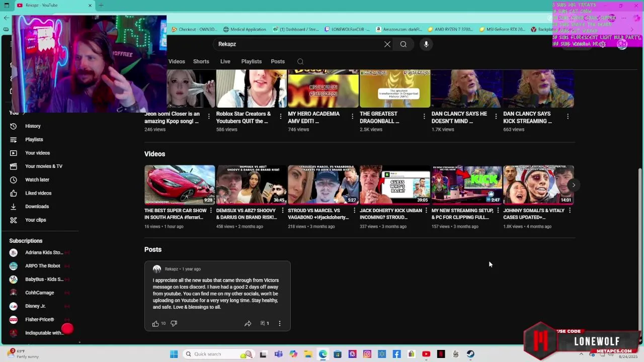Open the Medical Application bookmark
The height and width of the screenshot is (362, 644).
pos(245,30)
